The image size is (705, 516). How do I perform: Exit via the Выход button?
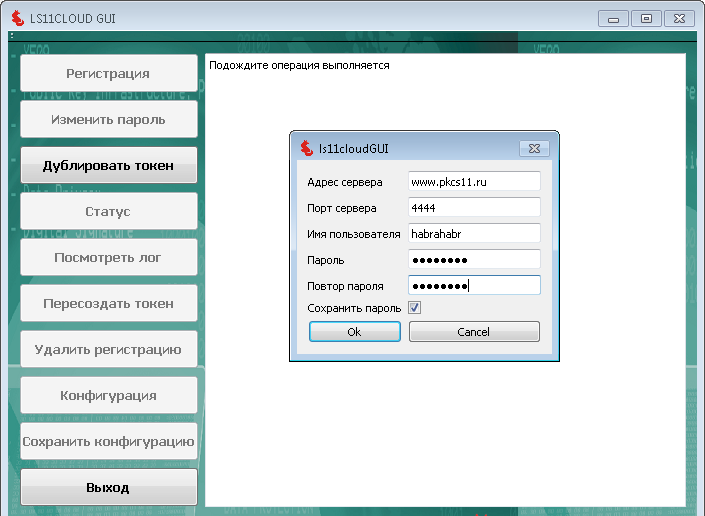(x=108, y=487)
